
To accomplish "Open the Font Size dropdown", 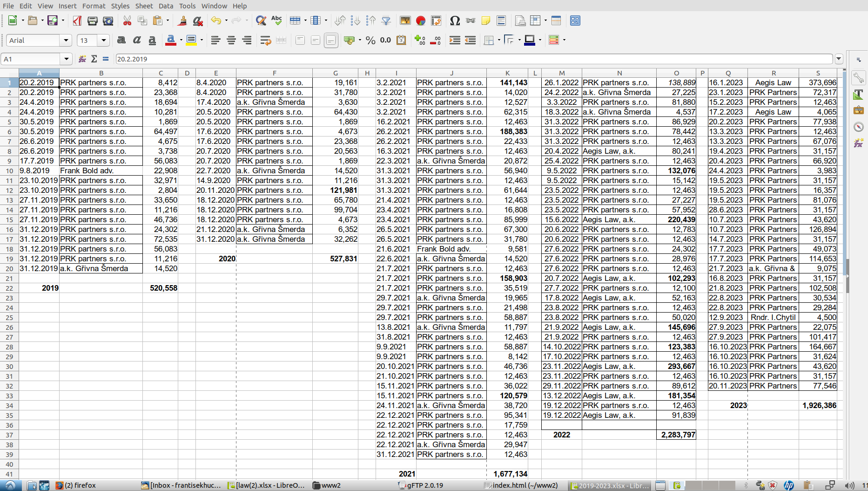I will (x=104, y=40).
